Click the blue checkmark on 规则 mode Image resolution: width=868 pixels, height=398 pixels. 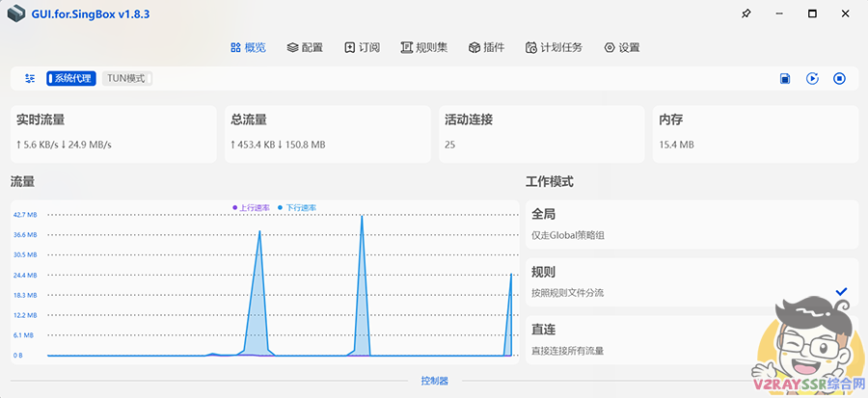click(841, 291)
